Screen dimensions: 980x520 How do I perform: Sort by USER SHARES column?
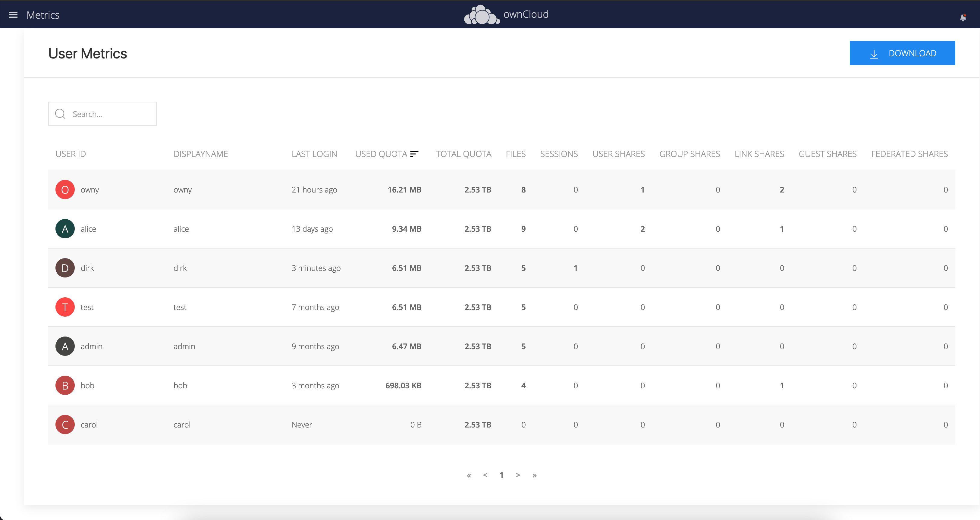[x=619, y=154]
